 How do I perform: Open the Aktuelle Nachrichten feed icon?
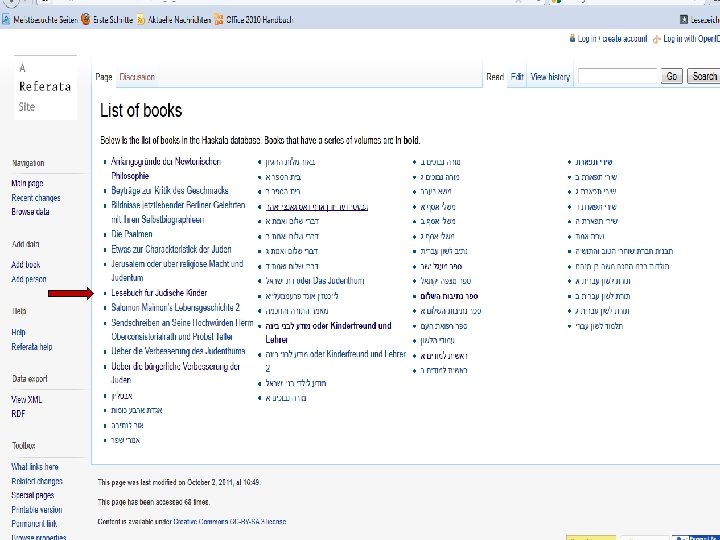(141, 19)
